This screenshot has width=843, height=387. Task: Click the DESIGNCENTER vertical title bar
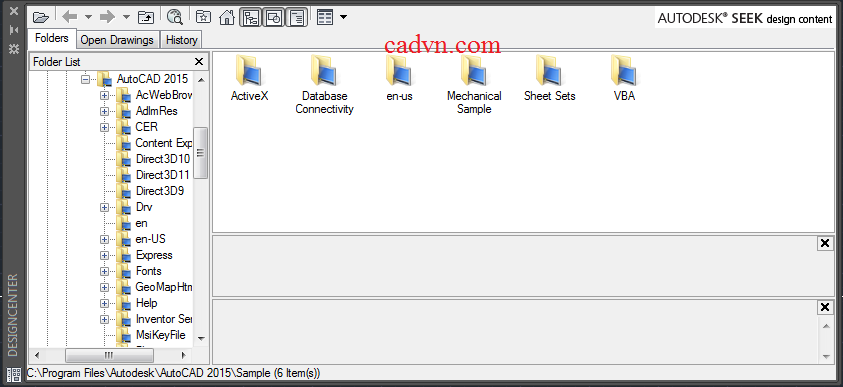click(x=13, y=316)
